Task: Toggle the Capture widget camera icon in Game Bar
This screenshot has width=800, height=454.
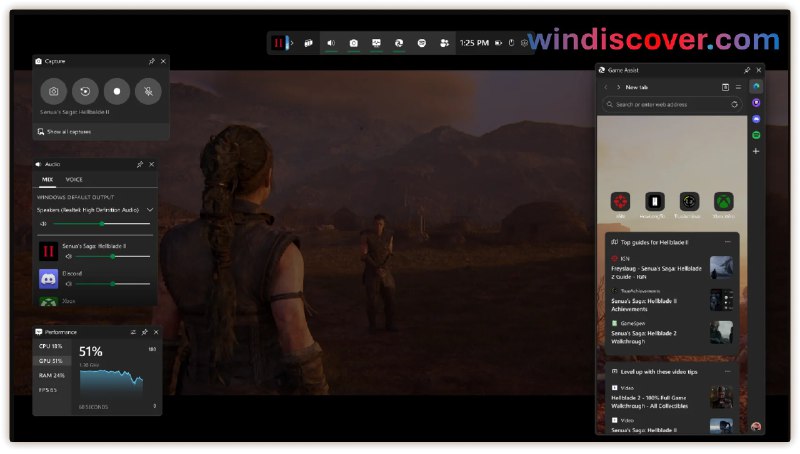Action: tap(354, 43)
